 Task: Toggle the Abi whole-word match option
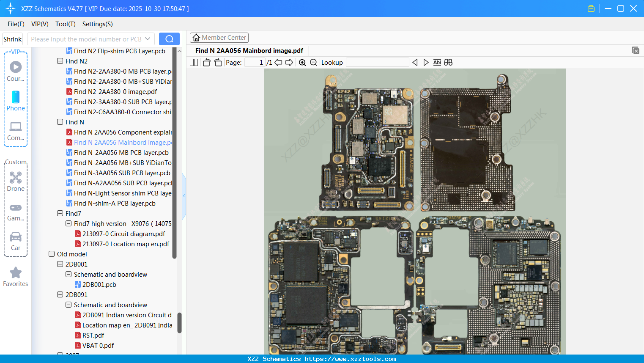click(437, 63)
